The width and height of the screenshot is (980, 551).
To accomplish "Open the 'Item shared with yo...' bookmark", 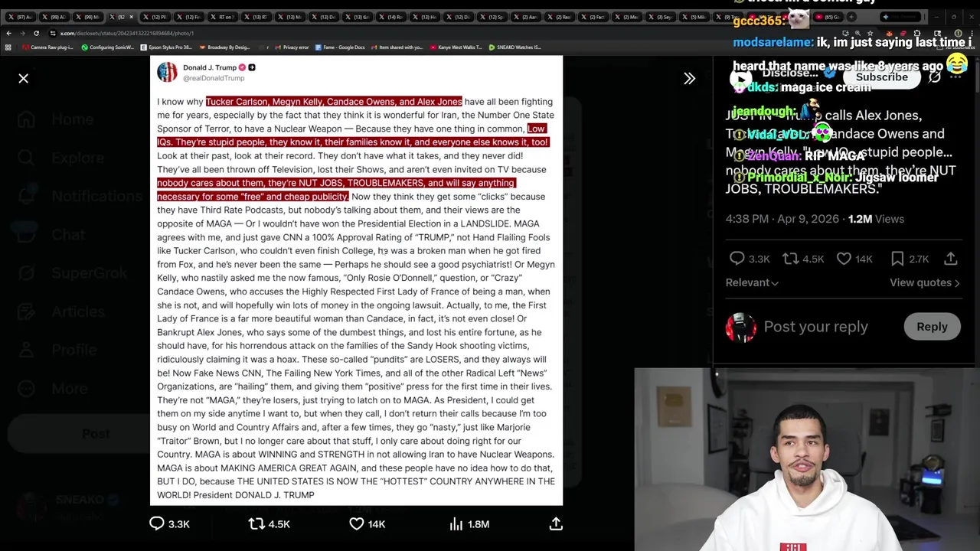I will point(397,47).
